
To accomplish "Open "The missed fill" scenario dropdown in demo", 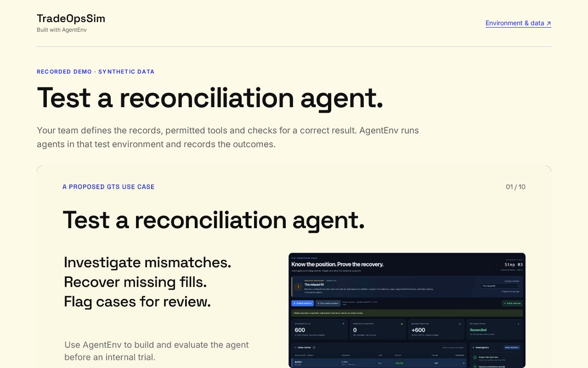I will [500, 286].
